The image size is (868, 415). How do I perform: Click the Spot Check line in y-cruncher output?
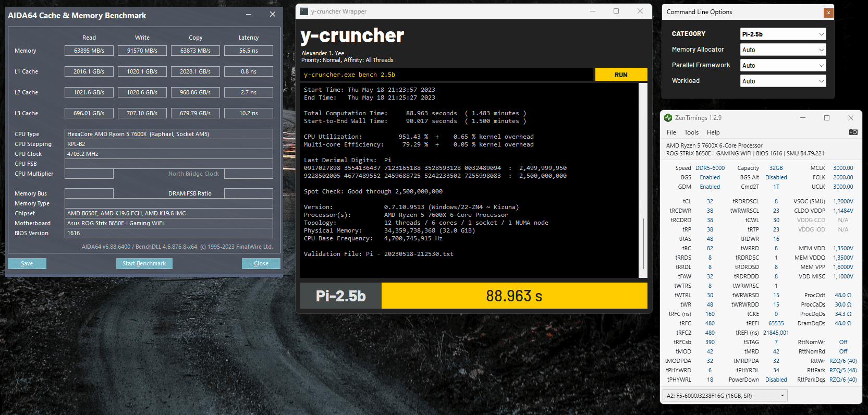(x=373, y=191)
